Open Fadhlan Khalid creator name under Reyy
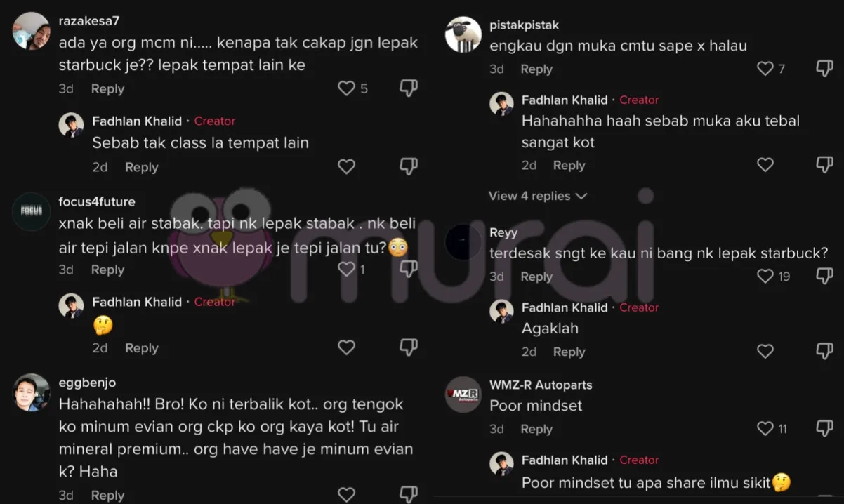 565,307
